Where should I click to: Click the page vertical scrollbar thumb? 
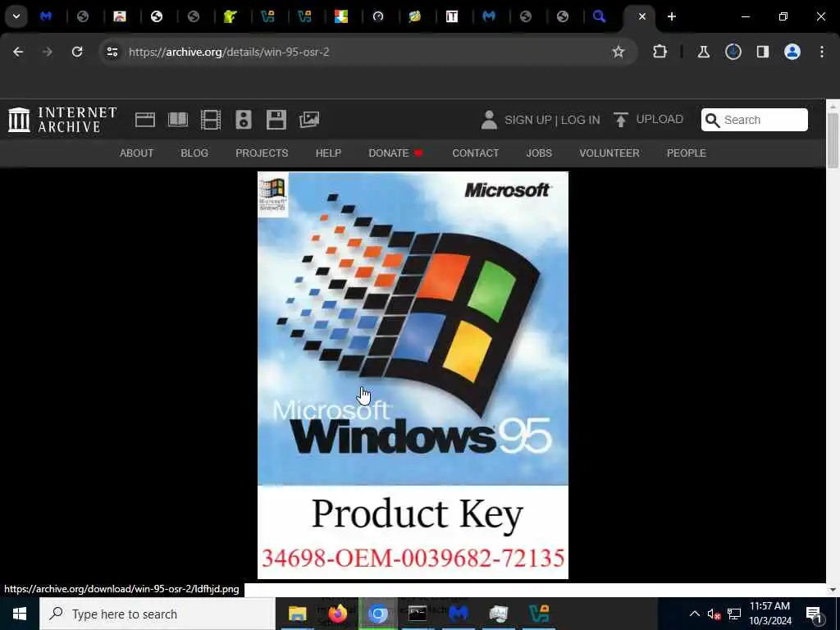point(833,140)
